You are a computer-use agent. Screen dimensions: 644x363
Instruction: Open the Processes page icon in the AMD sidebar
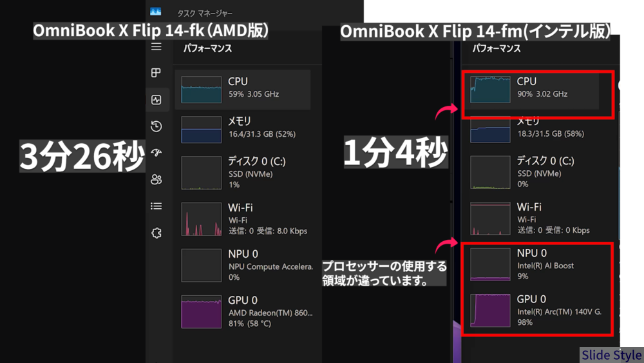156,73
